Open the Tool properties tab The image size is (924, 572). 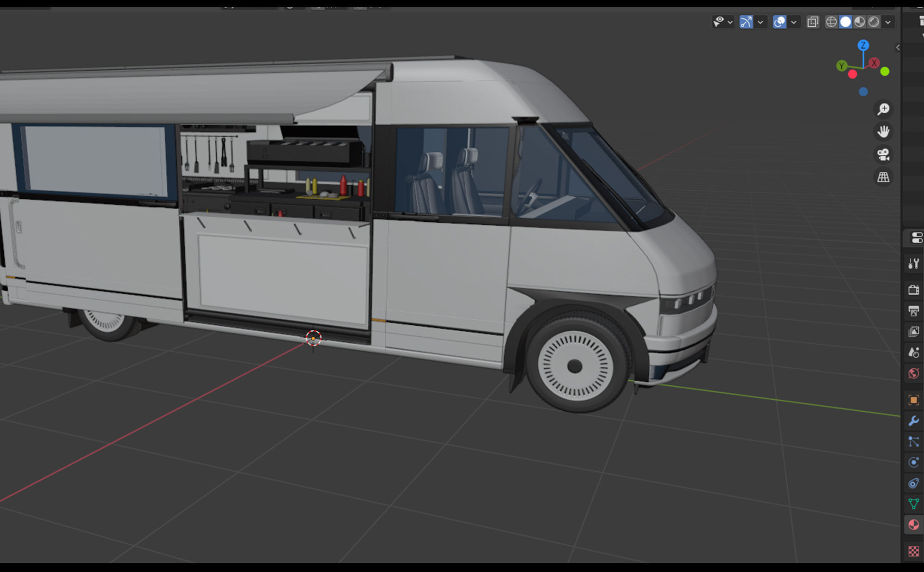[x=913, y=263]
